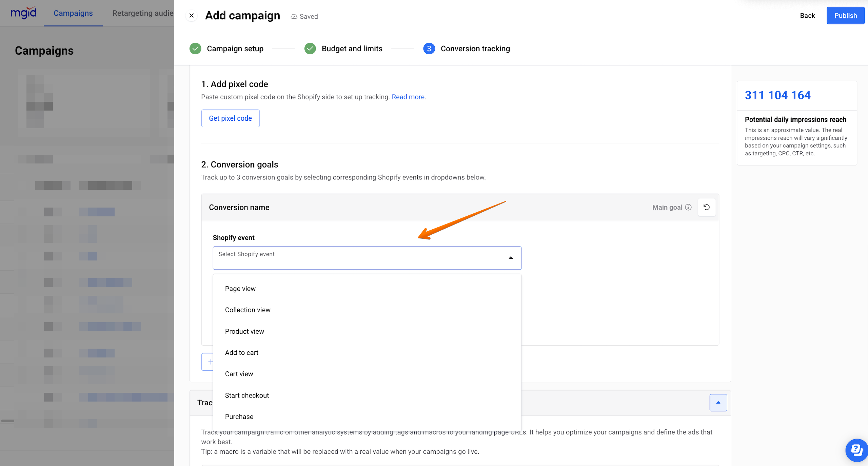Close the Add campaign panel
This screenshot has height=466, width=868.
coord(191,16)
